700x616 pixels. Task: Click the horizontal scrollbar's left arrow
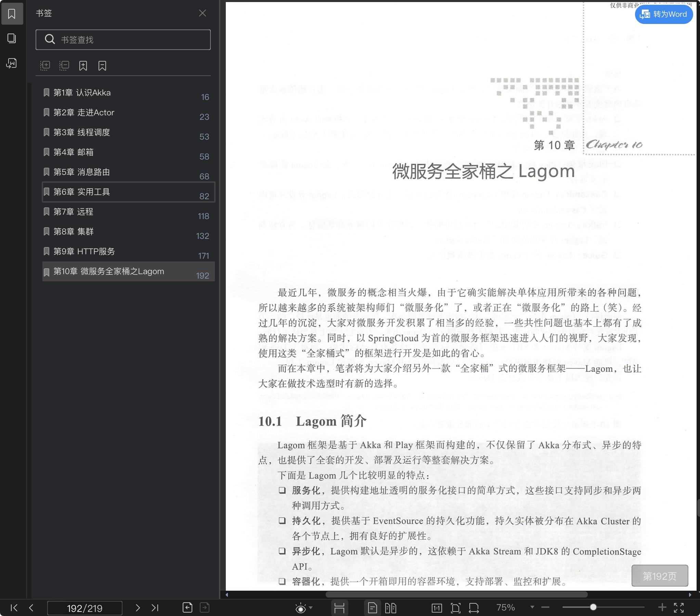click(227, 595)
